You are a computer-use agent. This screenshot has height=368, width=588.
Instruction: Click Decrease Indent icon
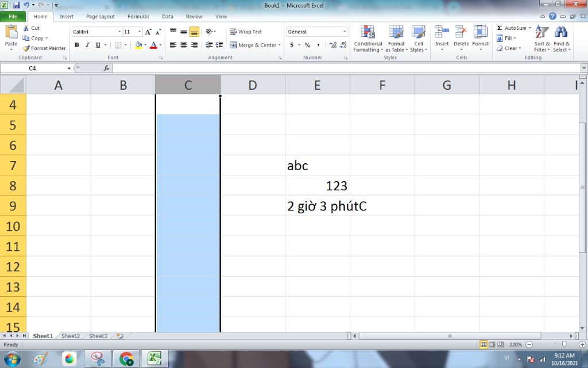coord(209,45)
